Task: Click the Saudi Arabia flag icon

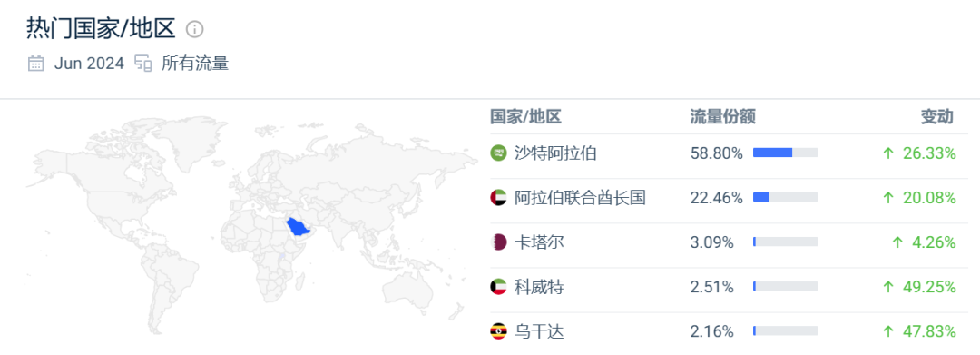Action: click(498, 153)
